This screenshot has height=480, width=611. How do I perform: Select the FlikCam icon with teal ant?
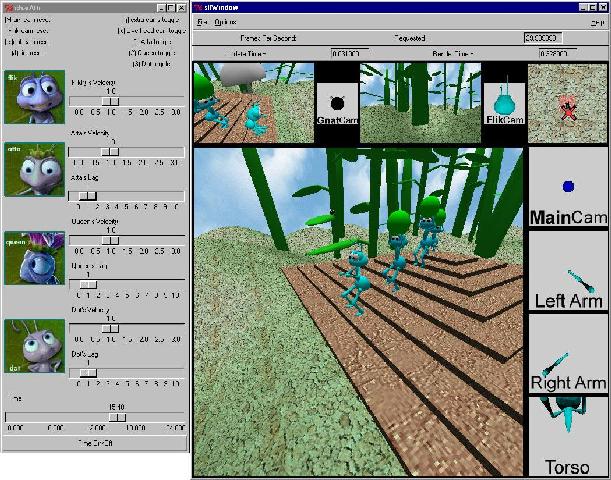click(504, 104)
